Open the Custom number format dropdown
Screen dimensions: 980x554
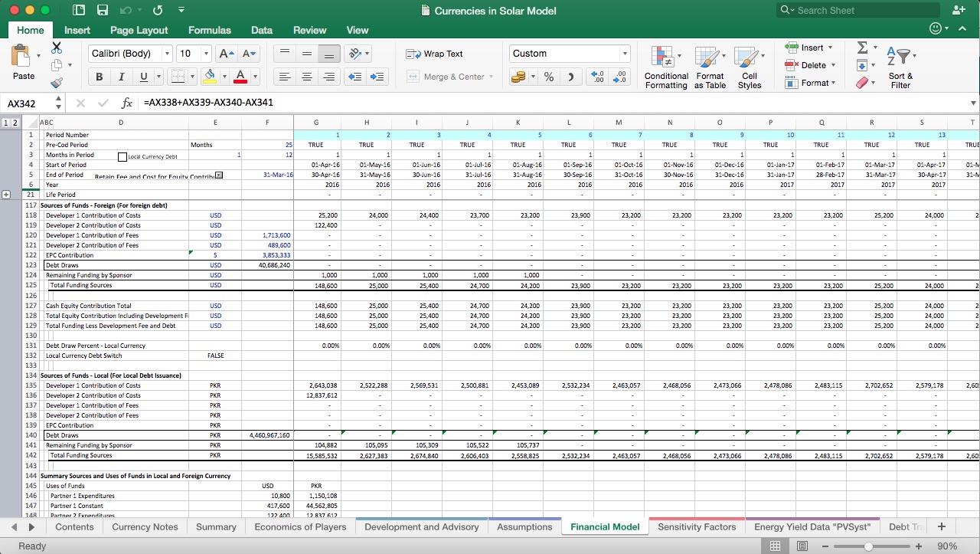click(x=624, y=54)
